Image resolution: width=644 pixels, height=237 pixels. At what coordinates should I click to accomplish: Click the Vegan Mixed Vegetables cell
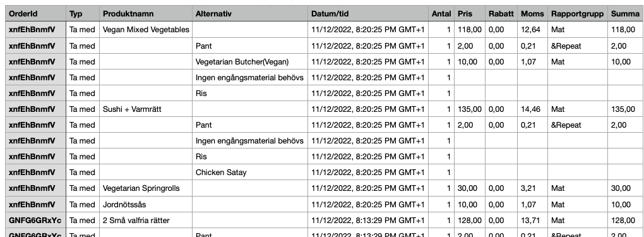coord(146,30)
